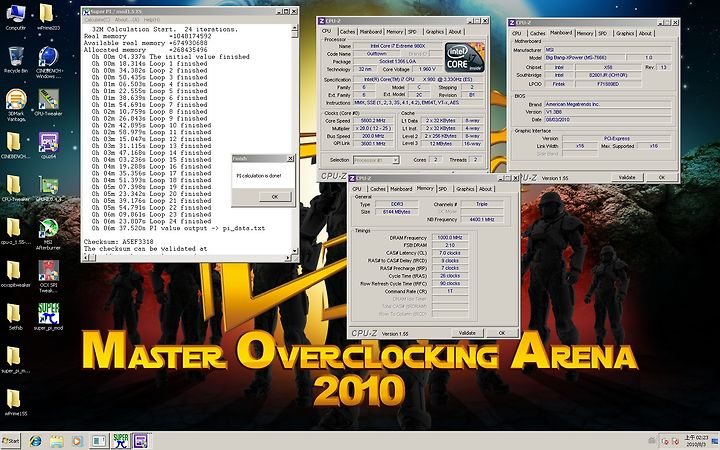This screenshot has width=720, height=450.
Task: Select CPU tab in Memory CPU-Z window
Action: click(357, 189)
